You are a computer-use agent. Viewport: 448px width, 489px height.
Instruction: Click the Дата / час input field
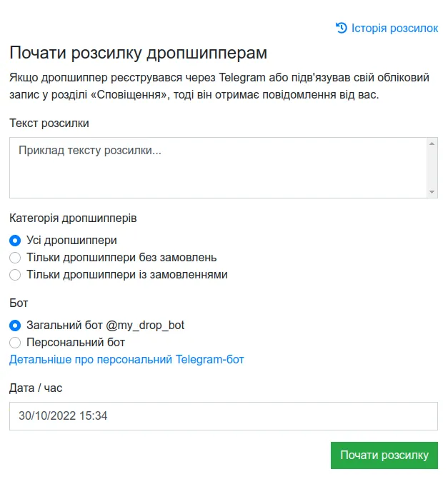224,416
